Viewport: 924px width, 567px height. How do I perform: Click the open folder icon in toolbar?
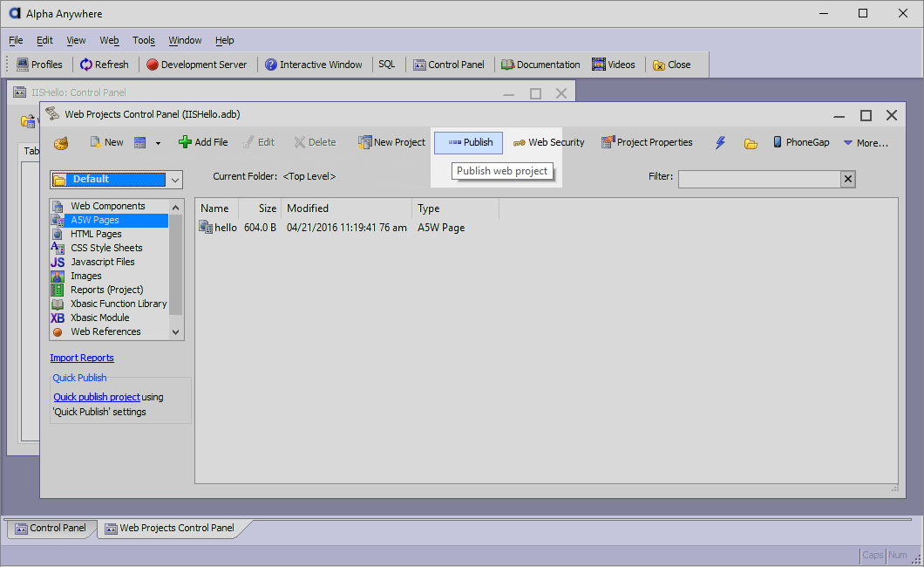coord(751,143)
